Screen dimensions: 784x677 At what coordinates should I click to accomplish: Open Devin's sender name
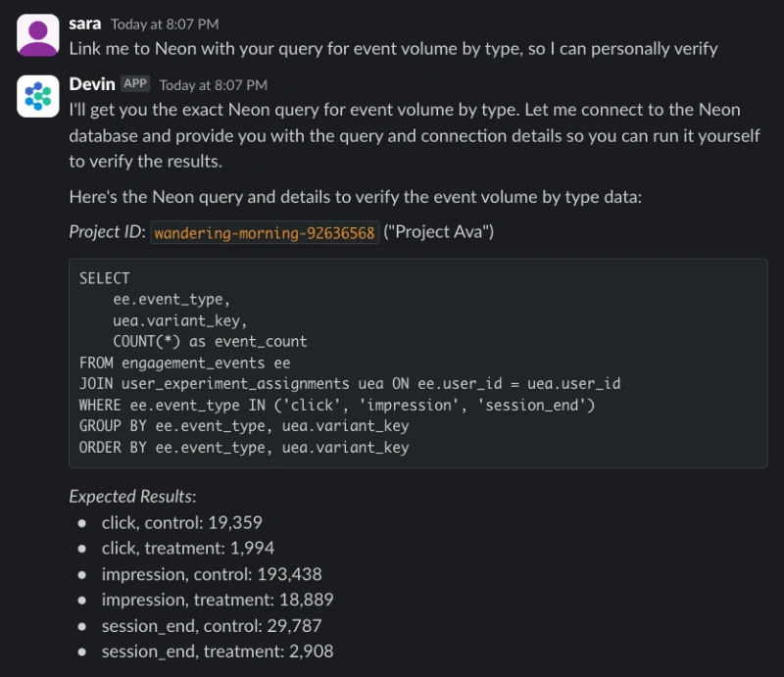click(x=92, y=84)
